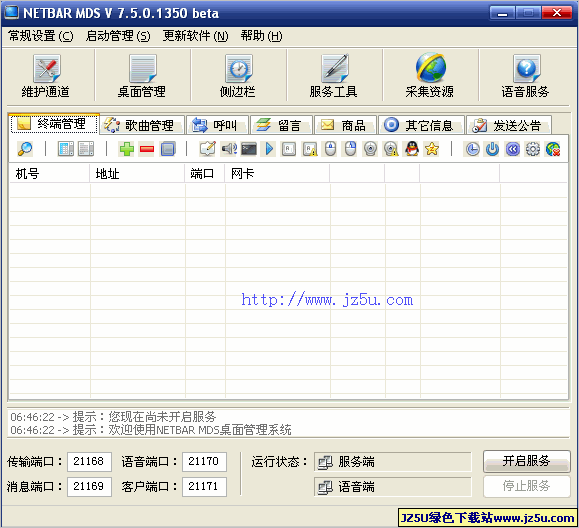Click the clock timer icon
The height and width of the screenshot is (528, 579).
point(472,149)
